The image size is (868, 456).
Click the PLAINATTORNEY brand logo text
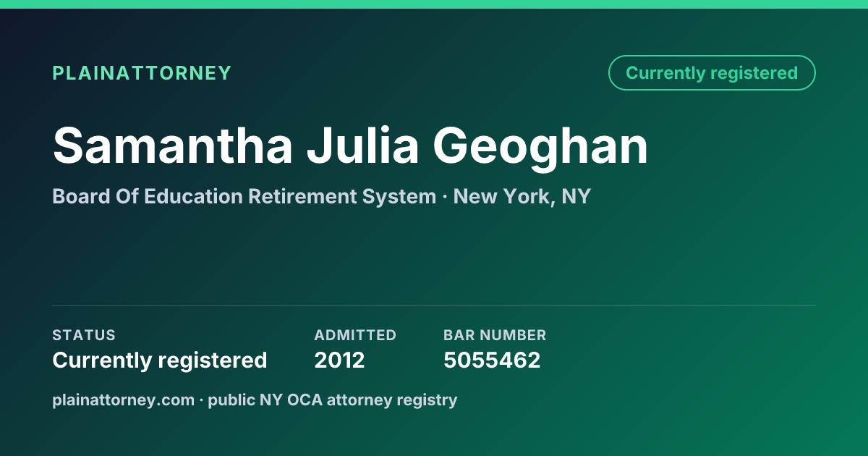coord(142,73)
